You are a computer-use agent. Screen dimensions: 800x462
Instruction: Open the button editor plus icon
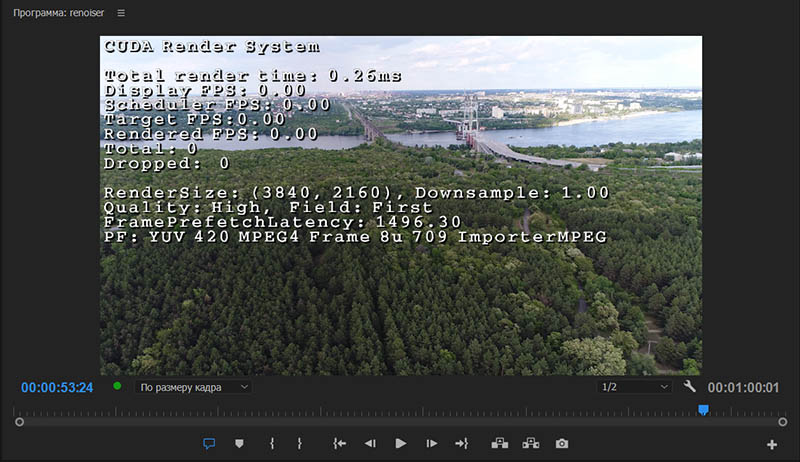click(x=771, y=445)
